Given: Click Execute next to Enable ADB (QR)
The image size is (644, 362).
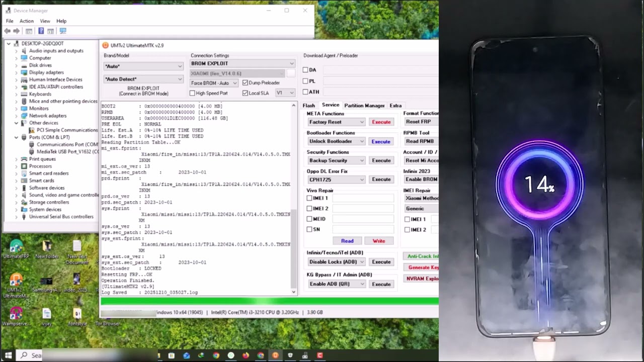Looking at the screenshot, I should [x=381, y=284].
